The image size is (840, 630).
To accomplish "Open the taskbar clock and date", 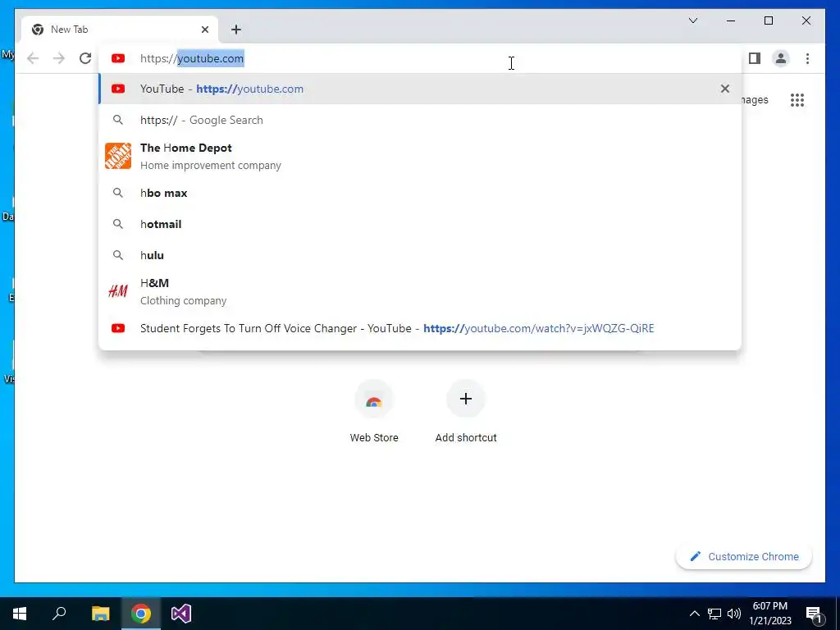I will [x=769, y=614].
